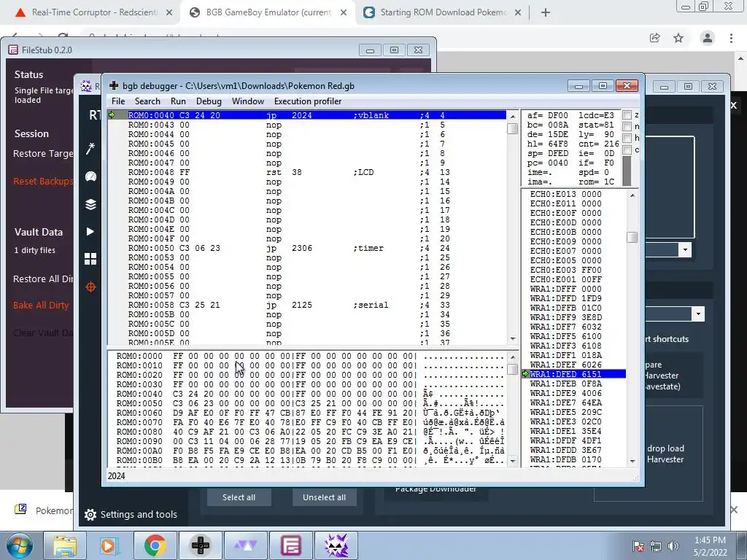Click the layers stack icon in RTC sidebar
This screenshot has height=560, width=747.
point(90,204)
